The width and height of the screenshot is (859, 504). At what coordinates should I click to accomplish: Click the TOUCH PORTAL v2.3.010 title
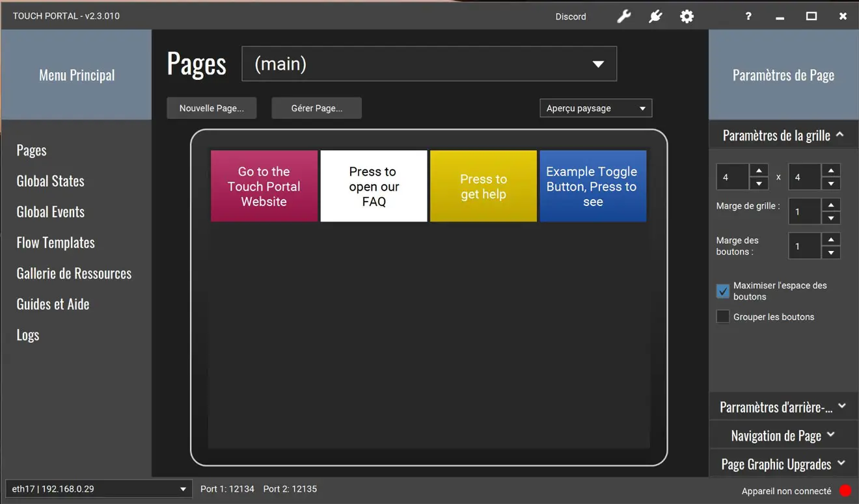coord(66,16)
